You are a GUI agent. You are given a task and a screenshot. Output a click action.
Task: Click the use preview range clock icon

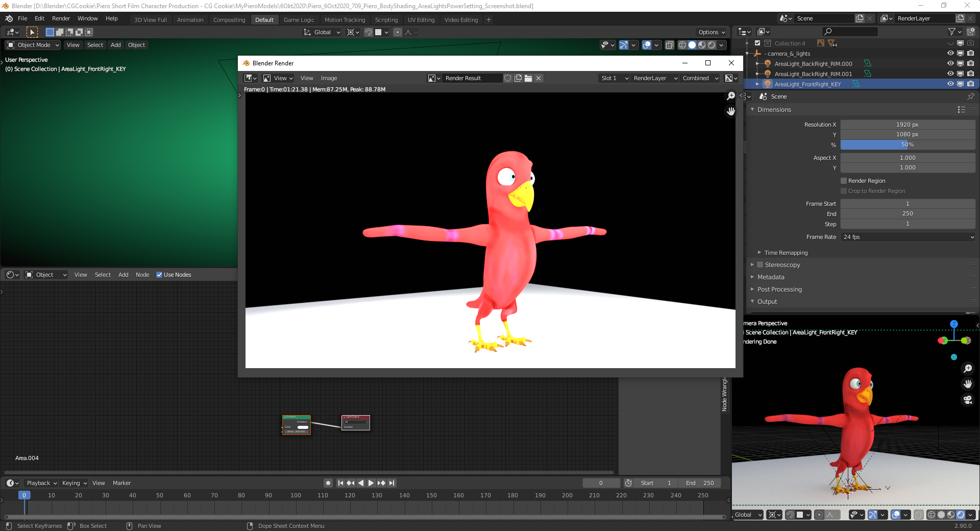(628, 483)
